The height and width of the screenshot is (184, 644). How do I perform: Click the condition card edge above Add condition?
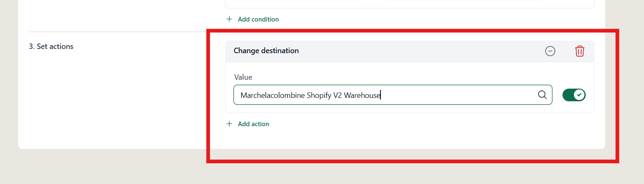click(410, 7)
